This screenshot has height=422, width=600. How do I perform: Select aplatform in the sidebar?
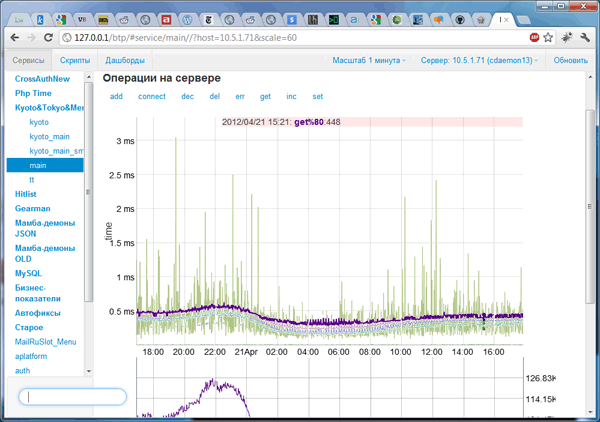point(31,356)
